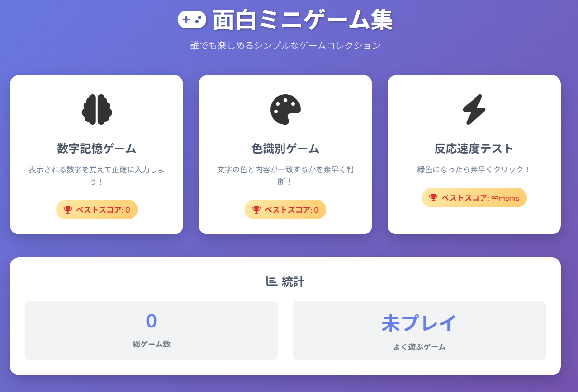Image resolution: width=578 pixels, height=392 pixels.
Task: Click the 緑色になったら素早くクリック description
Action: [x=474, y=169]
